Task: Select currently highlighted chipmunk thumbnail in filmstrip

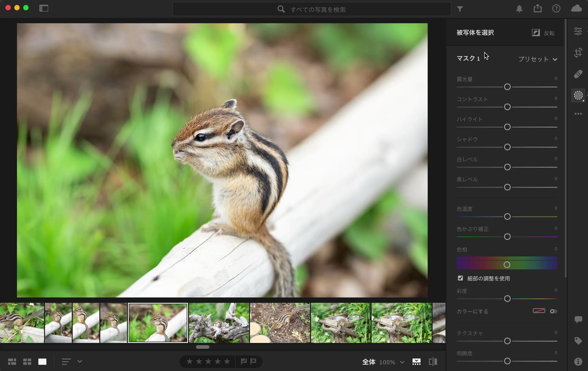Action: coord(158,323)
